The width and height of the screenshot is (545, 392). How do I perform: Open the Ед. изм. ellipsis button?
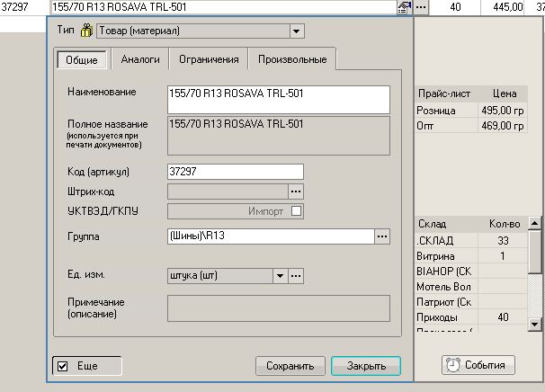296,276
